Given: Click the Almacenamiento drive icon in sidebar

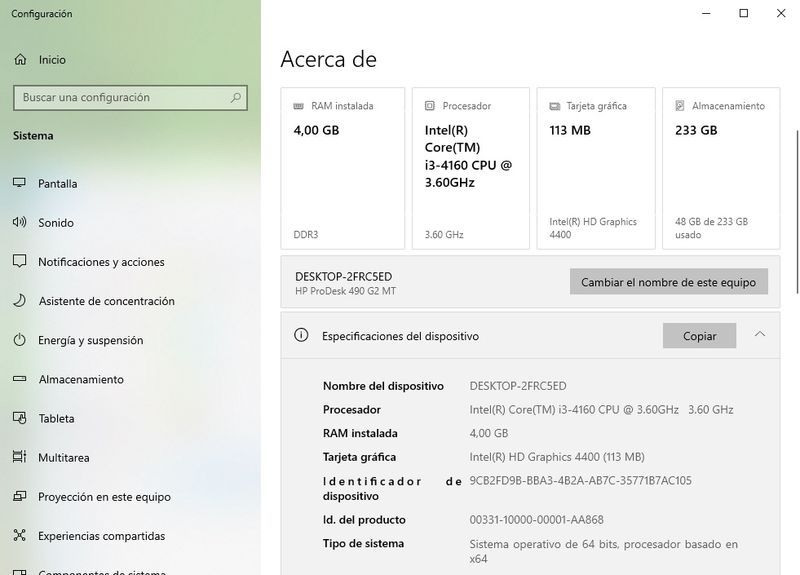Looking at the screenshot, I should click(19, 379).
